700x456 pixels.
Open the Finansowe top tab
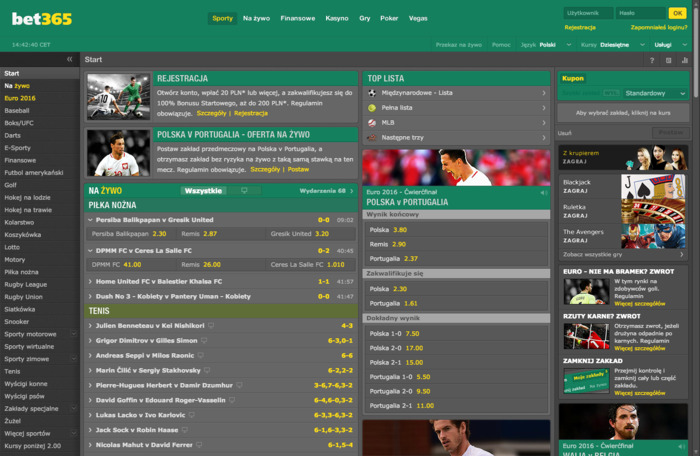click(x=298, y=18)
